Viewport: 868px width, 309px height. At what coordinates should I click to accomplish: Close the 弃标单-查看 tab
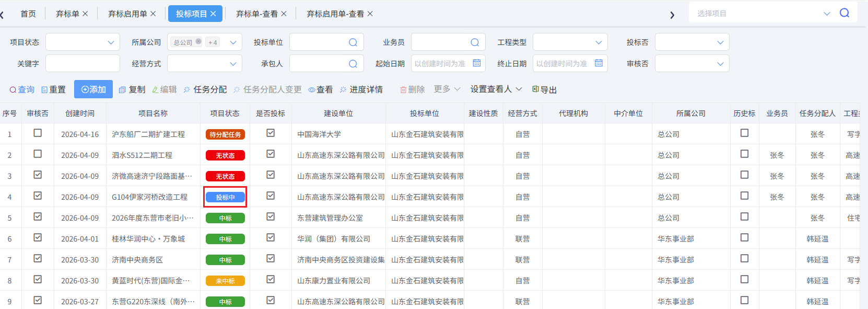click(284, 14)
